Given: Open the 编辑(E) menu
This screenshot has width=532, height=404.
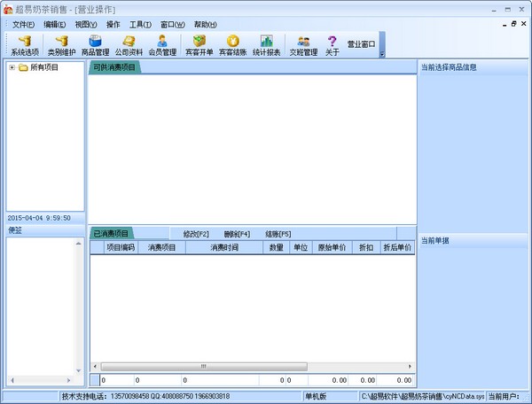Looking at the screenshot, I should tap(55, 25).
